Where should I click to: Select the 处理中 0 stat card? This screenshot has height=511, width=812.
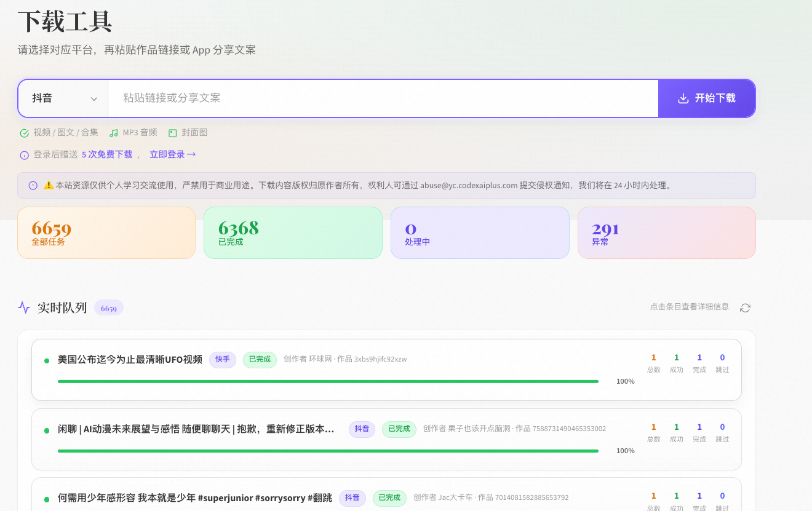(480, 232)
